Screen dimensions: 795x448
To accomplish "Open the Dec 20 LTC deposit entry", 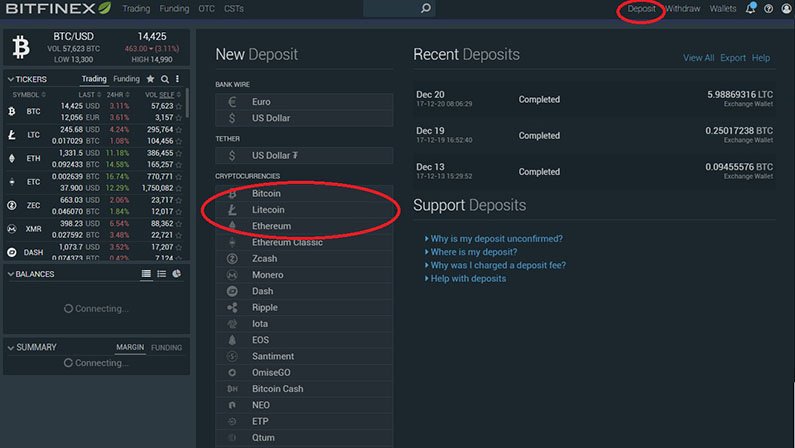I will click(x=594, y=99).
